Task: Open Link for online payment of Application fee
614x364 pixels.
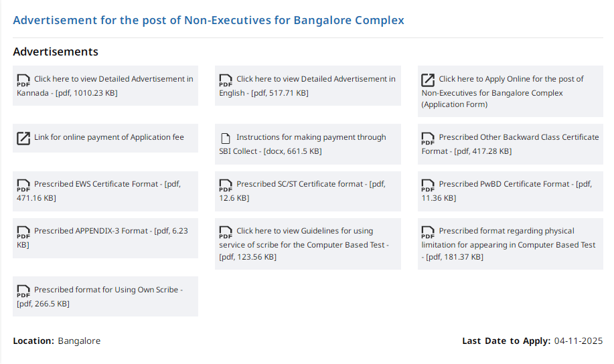Action: [108, 137]
